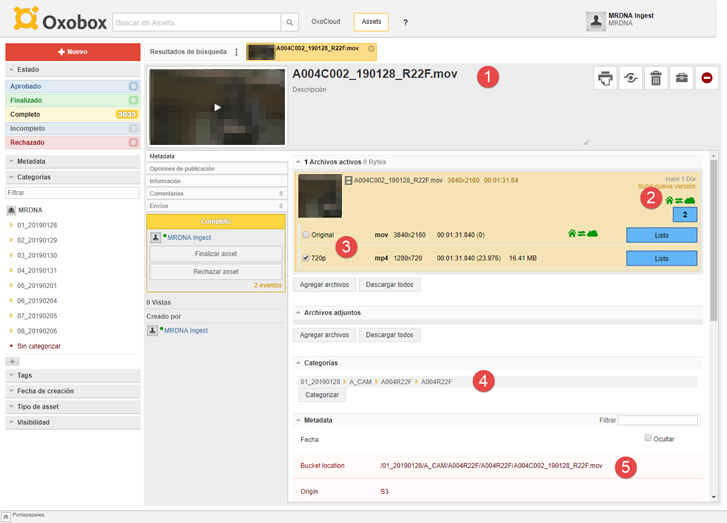Expand the 01_20190128 category folder

click(11, 225)
